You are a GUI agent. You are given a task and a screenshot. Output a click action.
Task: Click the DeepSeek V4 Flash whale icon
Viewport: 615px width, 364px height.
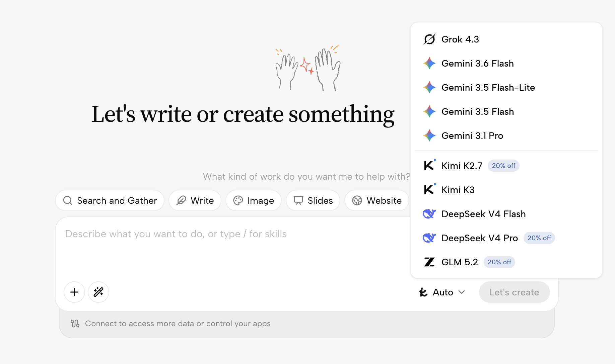point(429,214)
